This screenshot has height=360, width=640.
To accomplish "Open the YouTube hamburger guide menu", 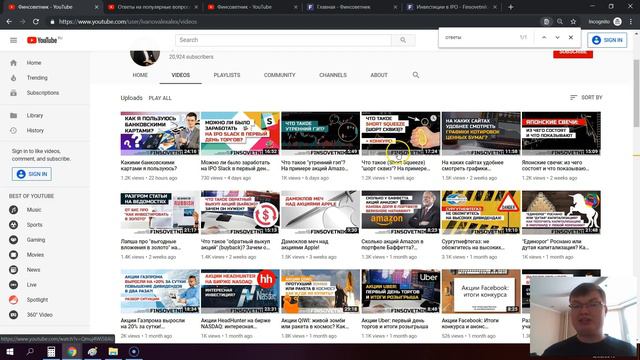I will (x=13, y=40).
